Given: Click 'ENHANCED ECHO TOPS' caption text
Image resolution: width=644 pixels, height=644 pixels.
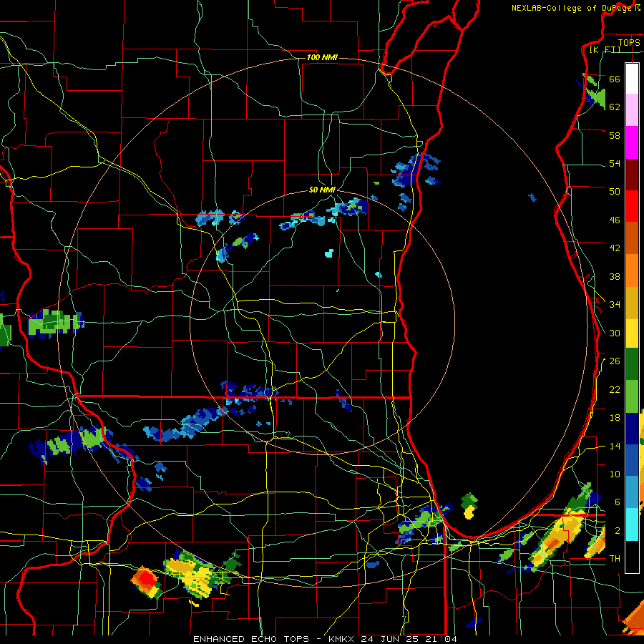Looking at the screenshot, I should tap(251, 639).
